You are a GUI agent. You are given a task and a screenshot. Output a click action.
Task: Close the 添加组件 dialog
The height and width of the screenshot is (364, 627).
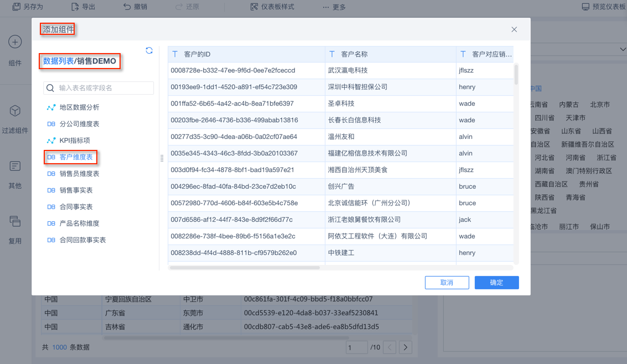514,29
